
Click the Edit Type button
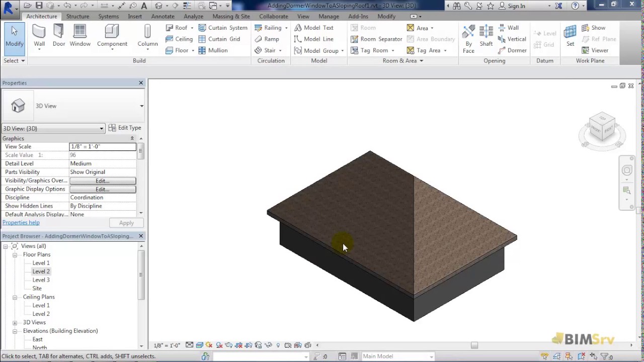click(125, 128)
